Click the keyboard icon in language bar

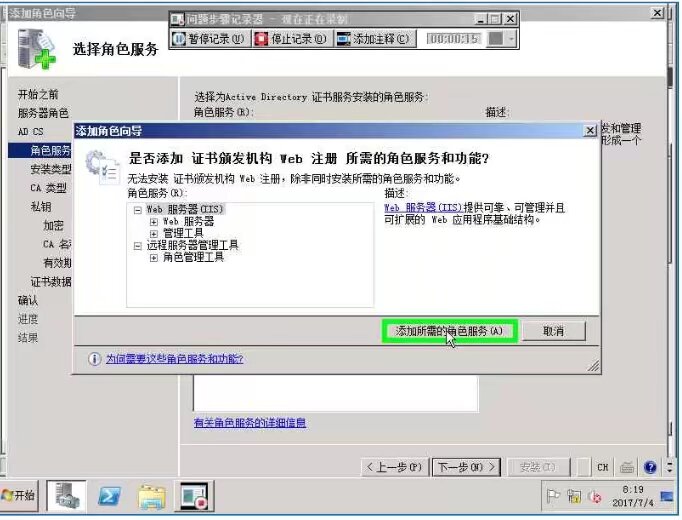coord(627,467)
